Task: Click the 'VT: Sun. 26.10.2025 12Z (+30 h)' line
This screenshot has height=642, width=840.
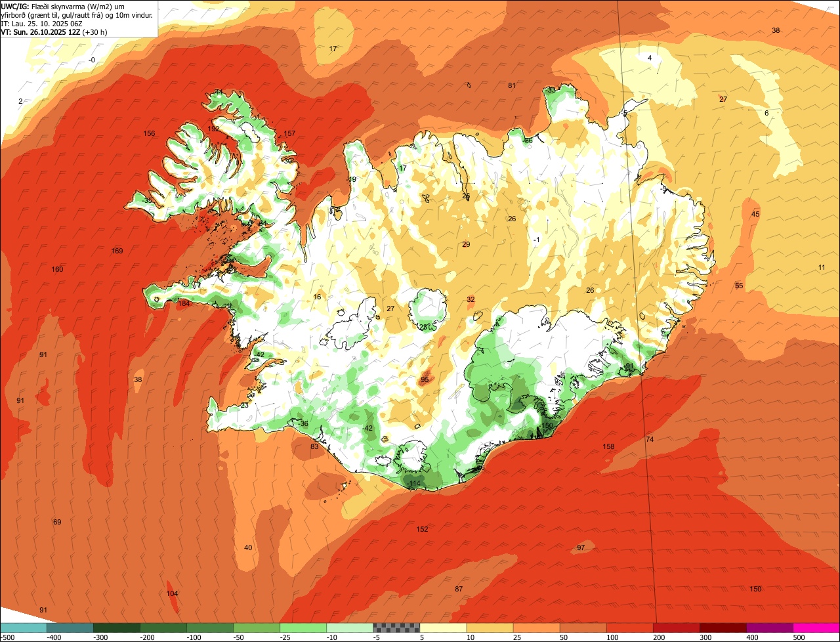Action: tap(54, 32)
